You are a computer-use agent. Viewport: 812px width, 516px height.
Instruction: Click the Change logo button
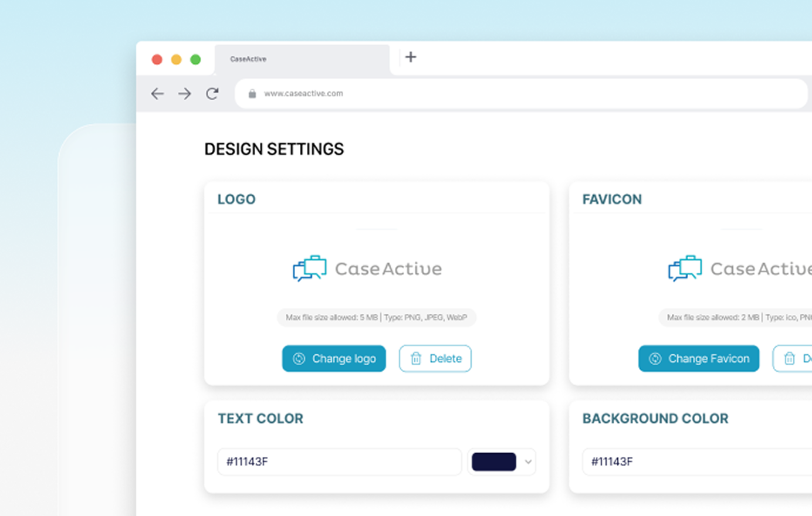334,358
